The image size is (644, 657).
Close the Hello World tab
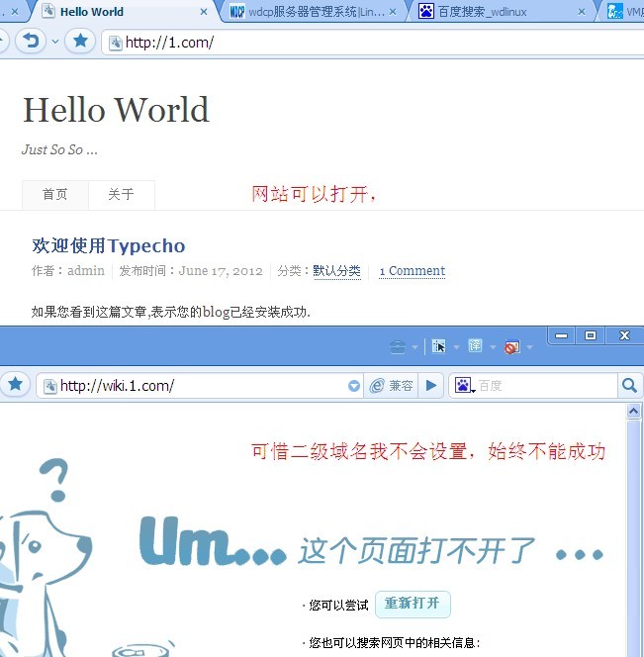(x=205, y=12)
